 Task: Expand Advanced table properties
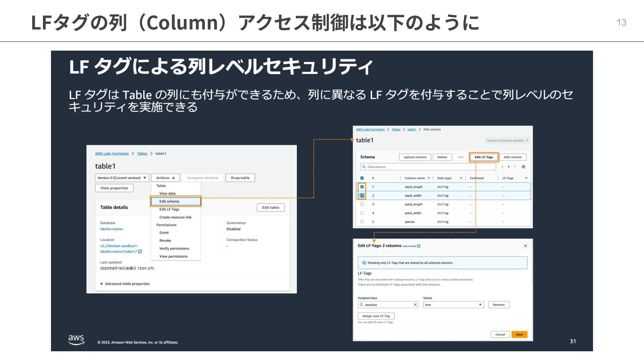(x=125, y=284)
